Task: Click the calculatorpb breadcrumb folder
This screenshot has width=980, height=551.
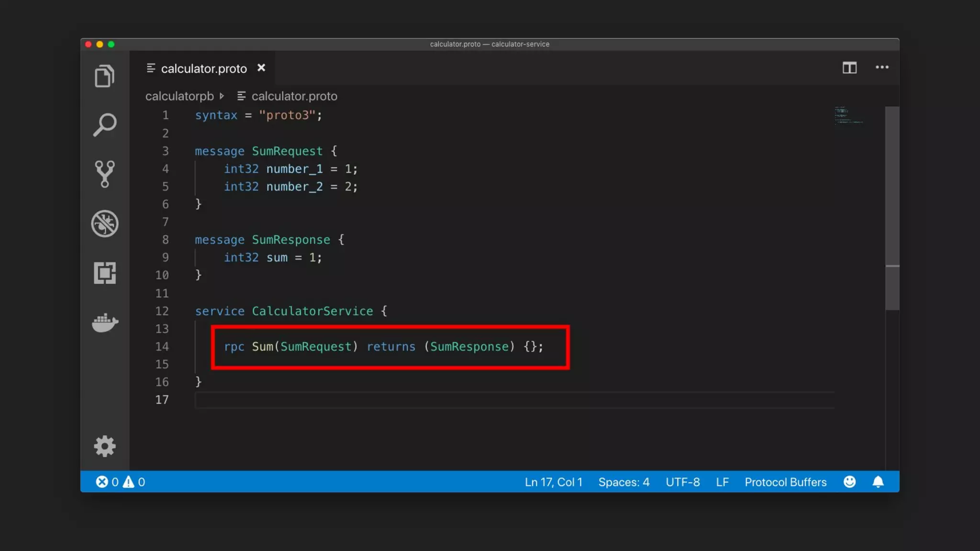Action: click(179, 96)
